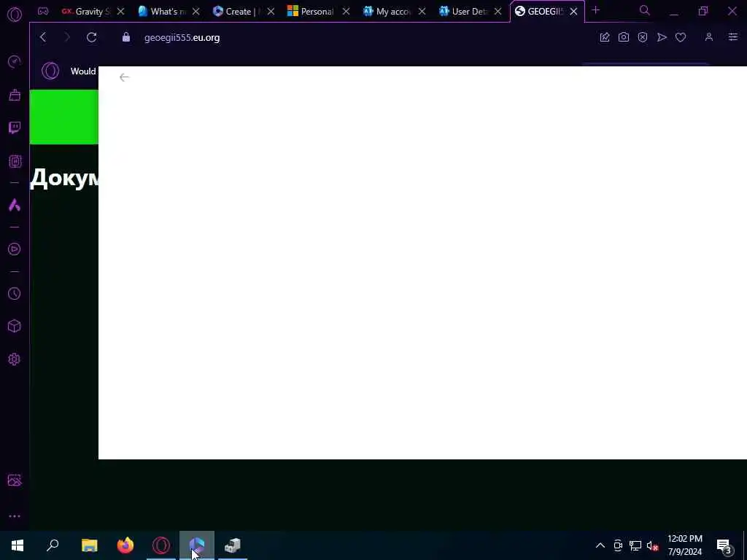
Task: Open profile account icon in toolbar
Action: (709, 37)
